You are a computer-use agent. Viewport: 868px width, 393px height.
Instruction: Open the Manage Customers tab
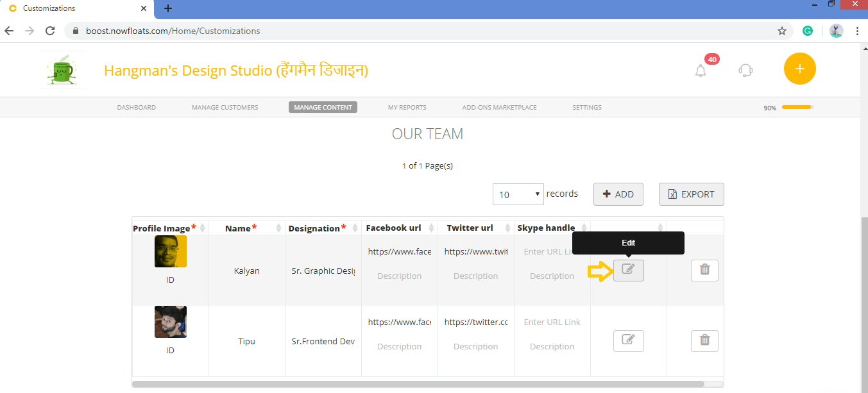pos(225,108)
